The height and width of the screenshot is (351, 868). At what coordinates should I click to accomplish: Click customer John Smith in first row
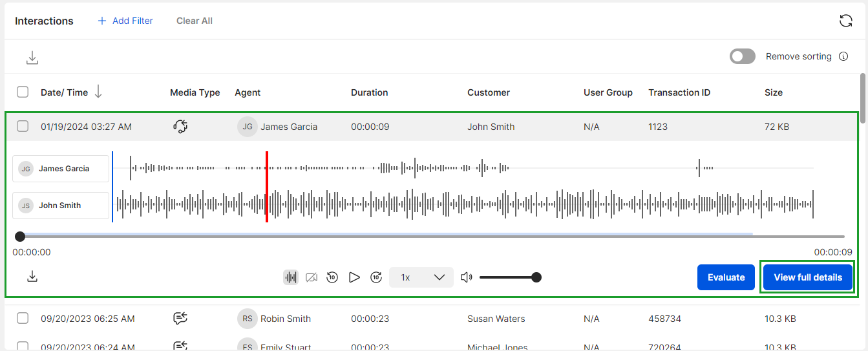coord(491,127)
